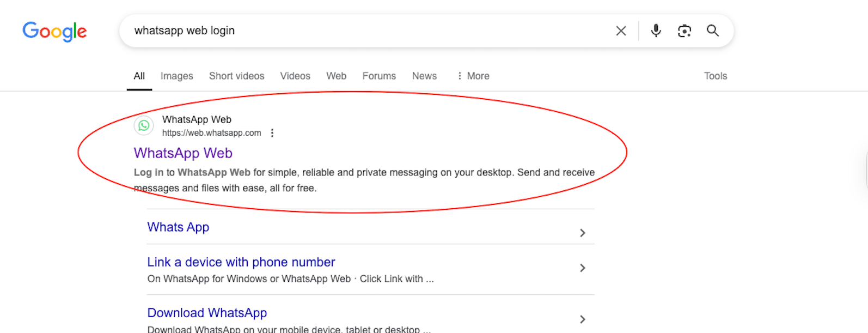Open the Videos tab
The height and width of the screenshot is (333, 868).
295,76
